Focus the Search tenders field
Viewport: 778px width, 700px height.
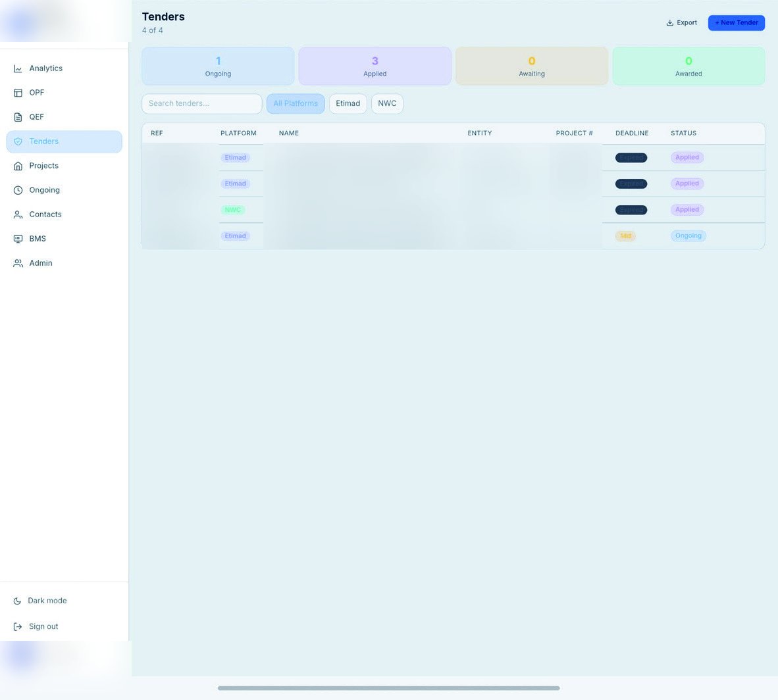pos(202,104)
